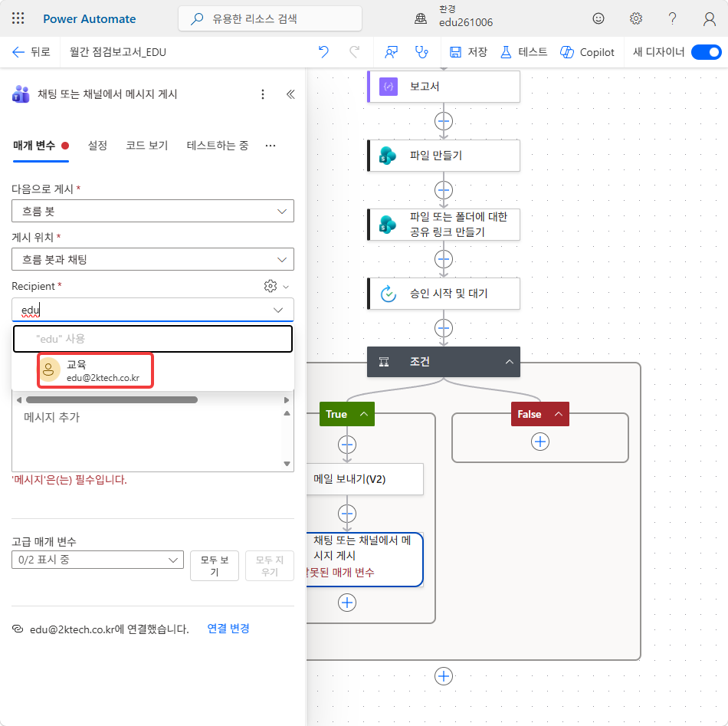
Task: Go back with the 뒤로 button
Action: (31, 52)
